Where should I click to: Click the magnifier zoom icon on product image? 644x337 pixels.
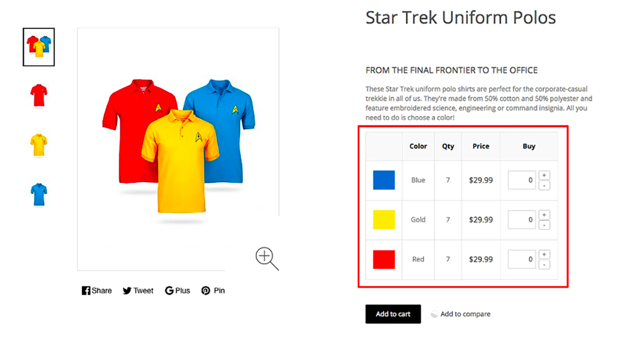coord(266,257)
